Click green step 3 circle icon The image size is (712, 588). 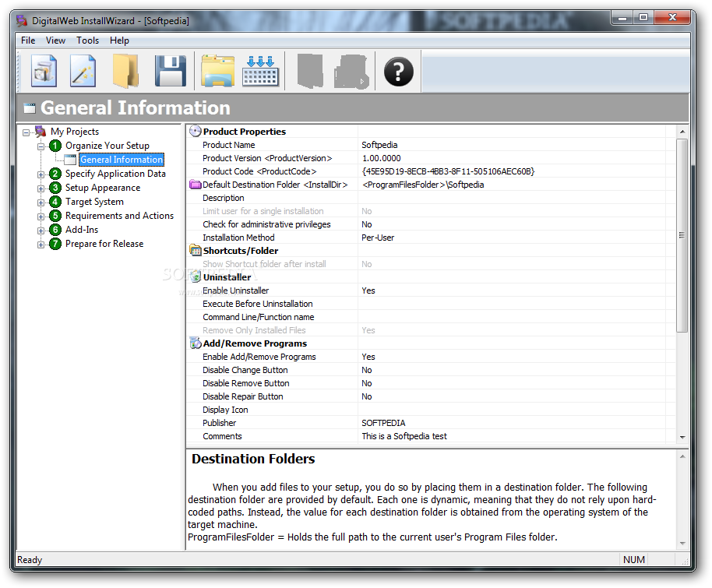55,188
